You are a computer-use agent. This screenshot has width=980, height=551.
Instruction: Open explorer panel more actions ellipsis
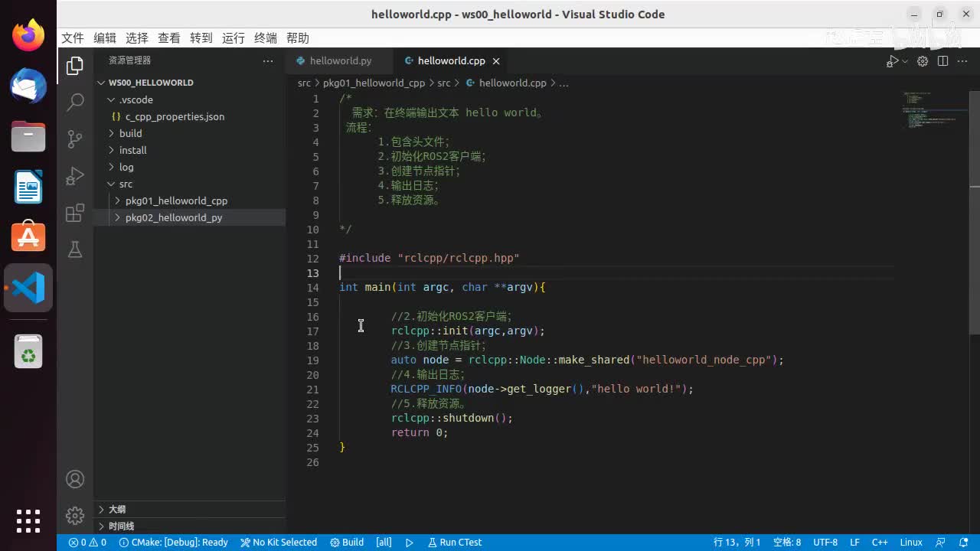pos(267,60)
